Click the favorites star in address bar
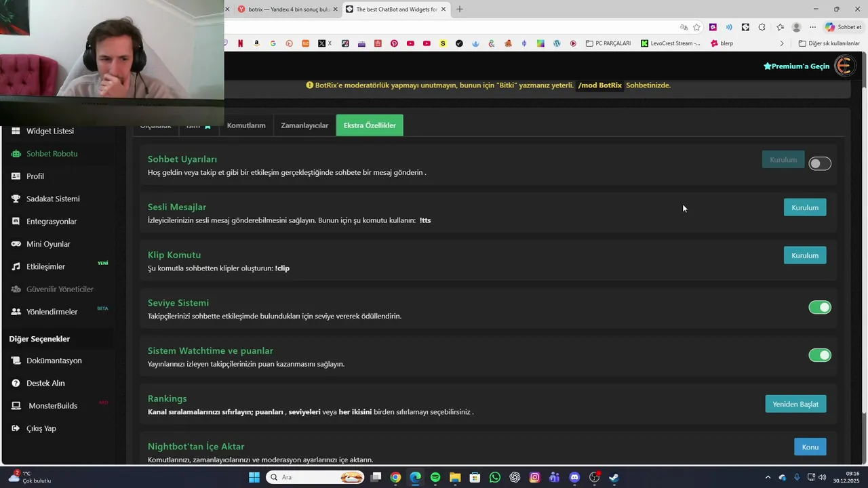The height and width of the screenshot is (488, 868). tap(696, 27)
